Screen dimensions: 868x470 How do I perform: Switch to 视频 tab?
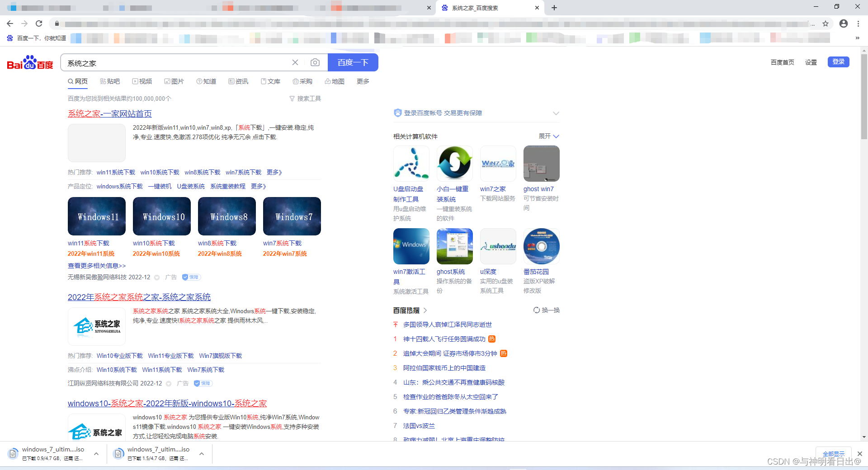(142, 81)
